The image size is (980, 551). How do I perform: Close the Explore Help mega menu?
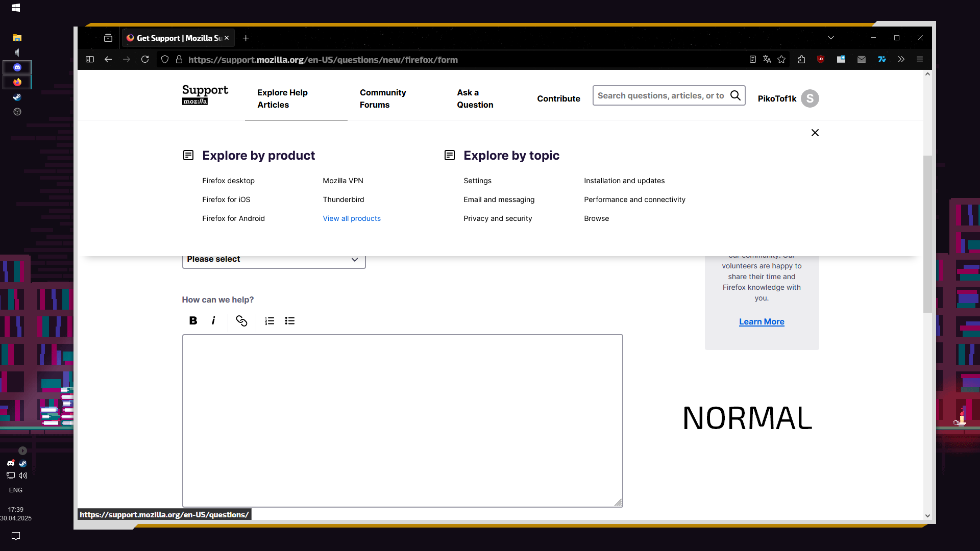[815, 133]
